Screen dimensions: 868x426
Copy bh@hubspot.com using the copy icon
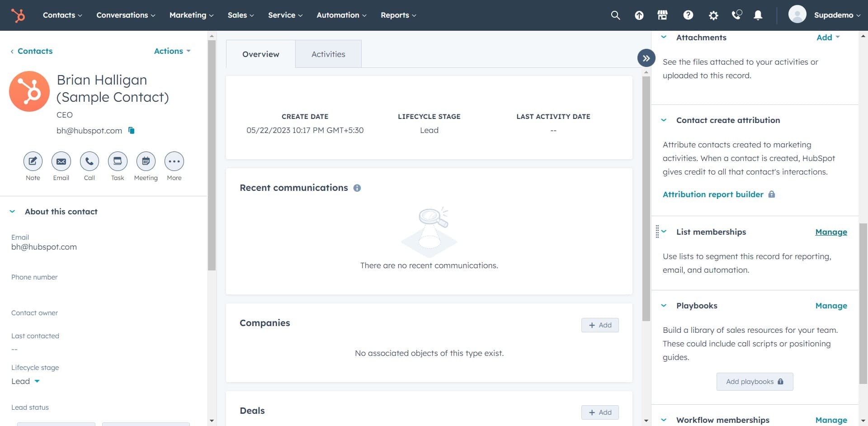point(131,131)
